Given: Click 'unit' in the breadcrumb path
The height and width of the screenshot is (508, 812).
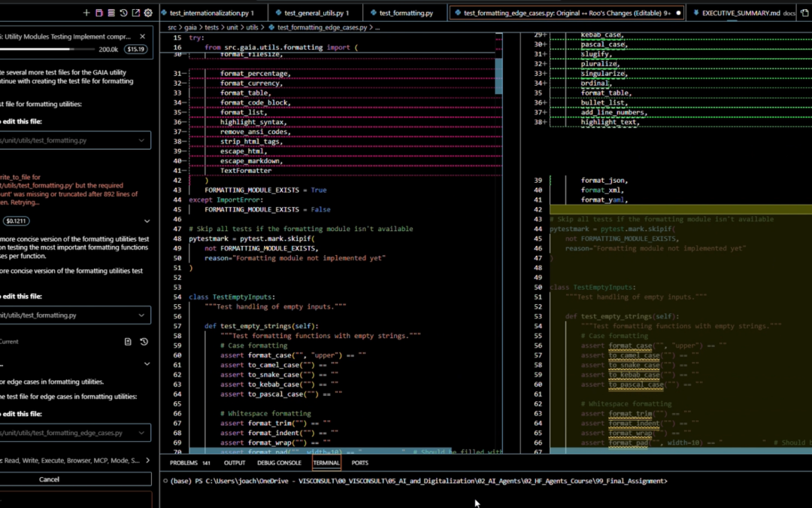Looking at the screenshot, I should click(x=232, y=28).
